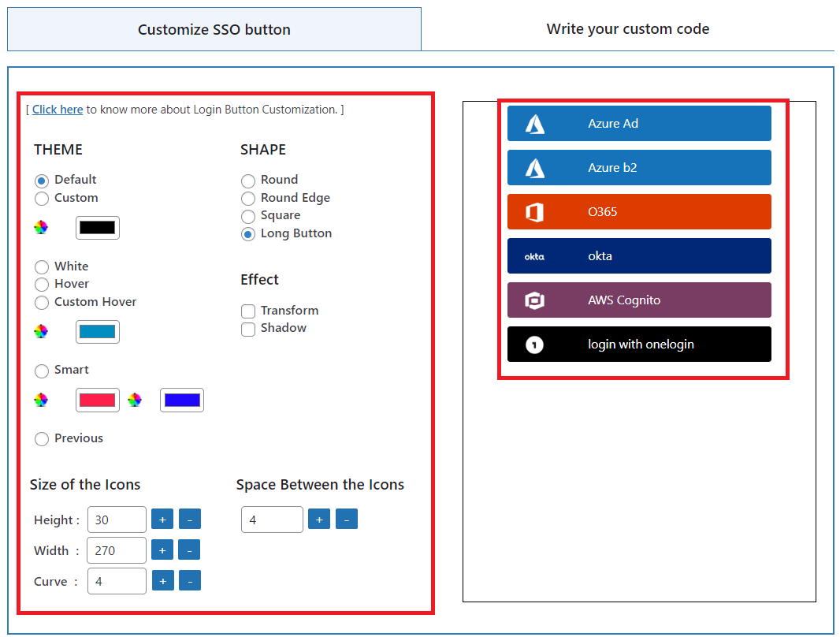Set button shape to Round
The width and height of the screenshot is (840, 637).
point(248,181)
